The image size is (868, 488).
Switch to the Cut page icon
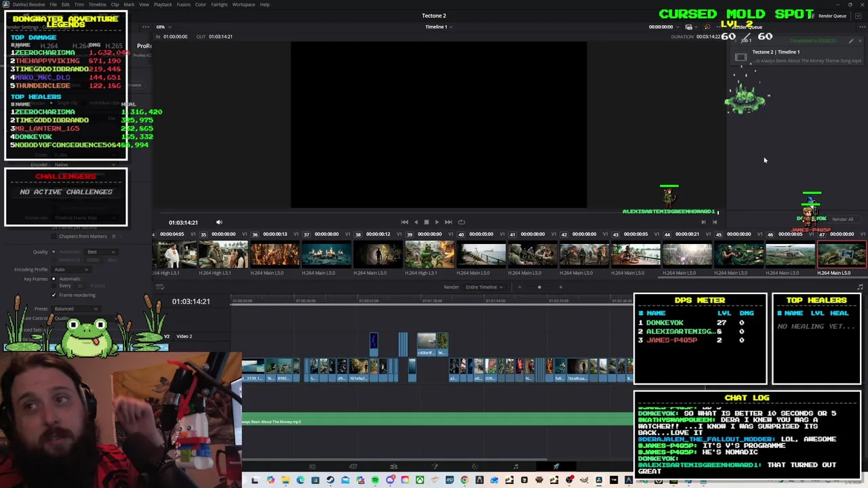353,466
